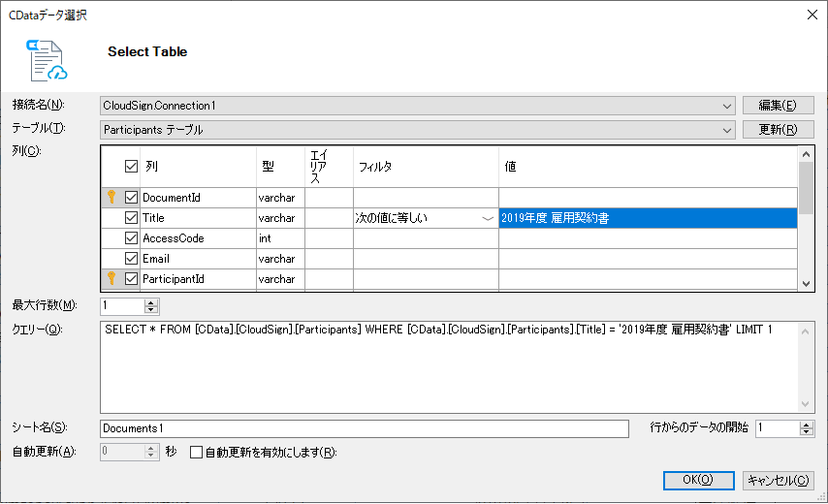Screen dimensions: 828x504
Task: Uncheck the Title column checkbox
Action: tap(132, 217)
